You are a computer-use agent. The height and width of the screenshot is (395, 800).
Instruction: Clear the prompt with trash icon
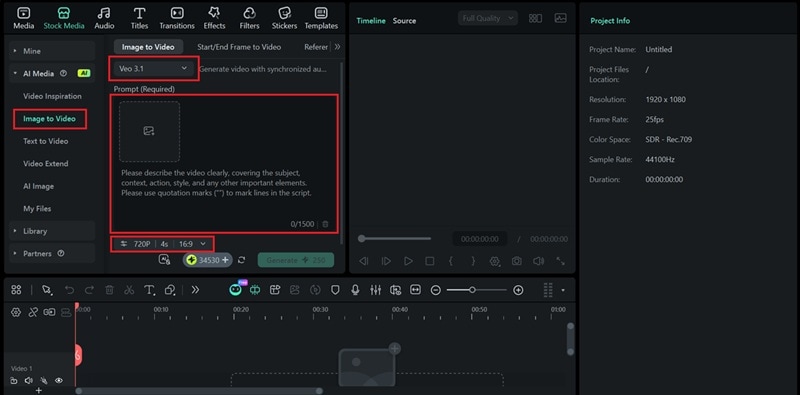point(325,224)
